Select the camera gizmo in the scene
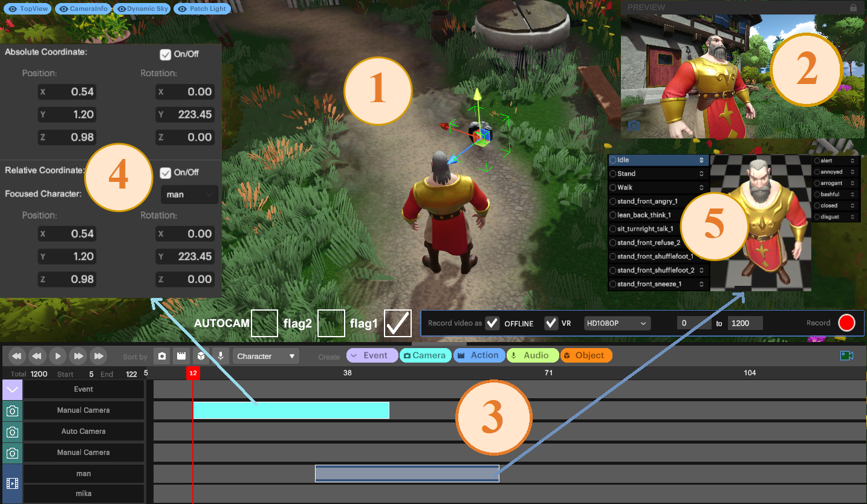The height and width of the screenshot is (504, 867). coord(482,134)
